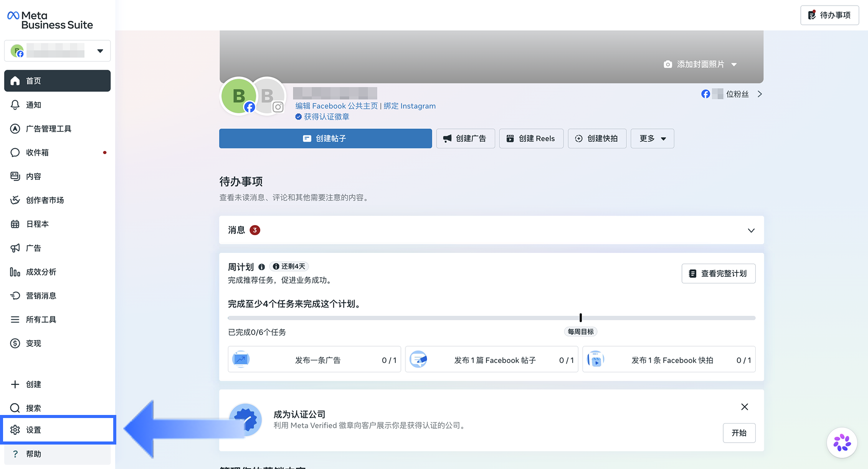Click the 待办事项 heading text

tap(241, 182)
